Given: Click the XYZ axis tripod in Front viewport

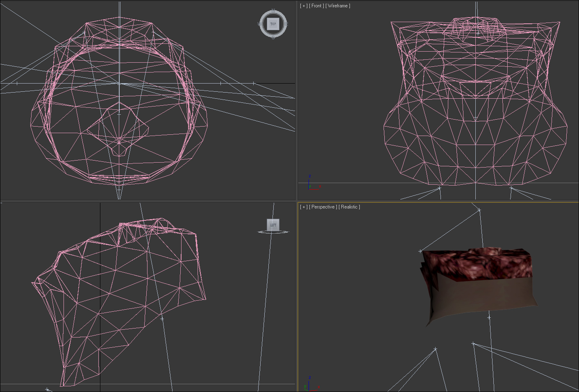Looking at the screenshot, I should point(314,183).
